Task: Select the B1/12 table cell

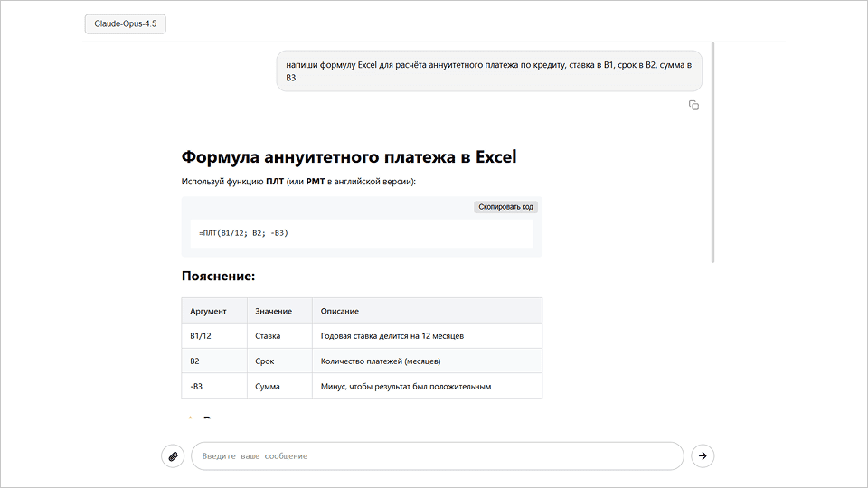Action: point(214,336)
